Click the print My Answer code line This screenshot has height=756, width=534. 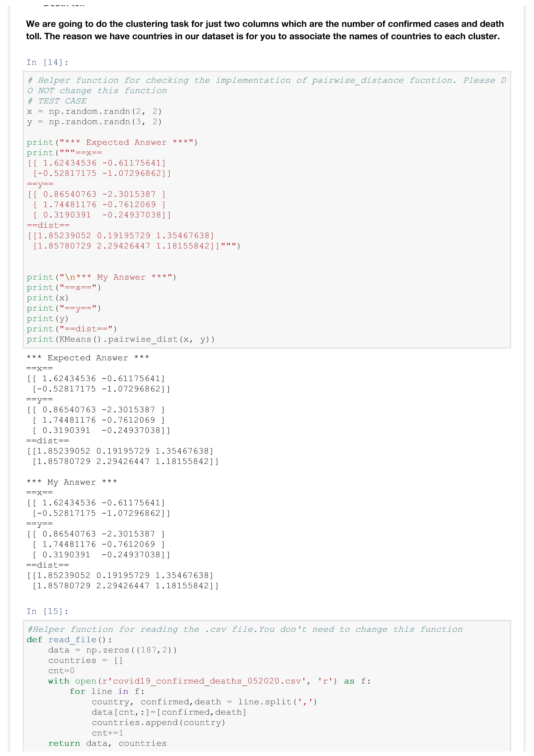101,277
